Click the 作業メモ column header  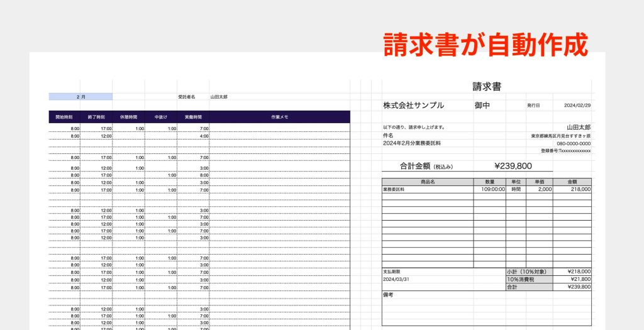point(279,117)
